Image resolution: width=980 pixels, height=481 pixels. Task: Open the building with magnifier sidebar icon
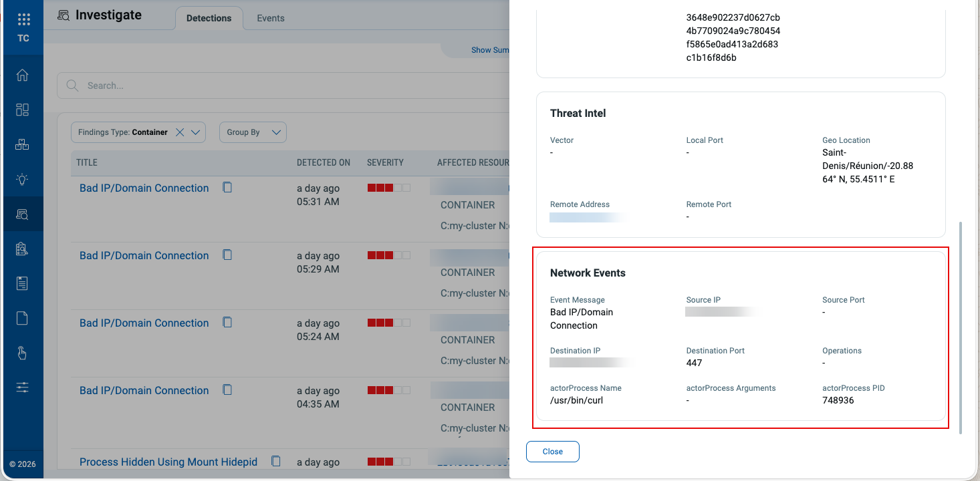pyautogui.click(x=22, y=249)
